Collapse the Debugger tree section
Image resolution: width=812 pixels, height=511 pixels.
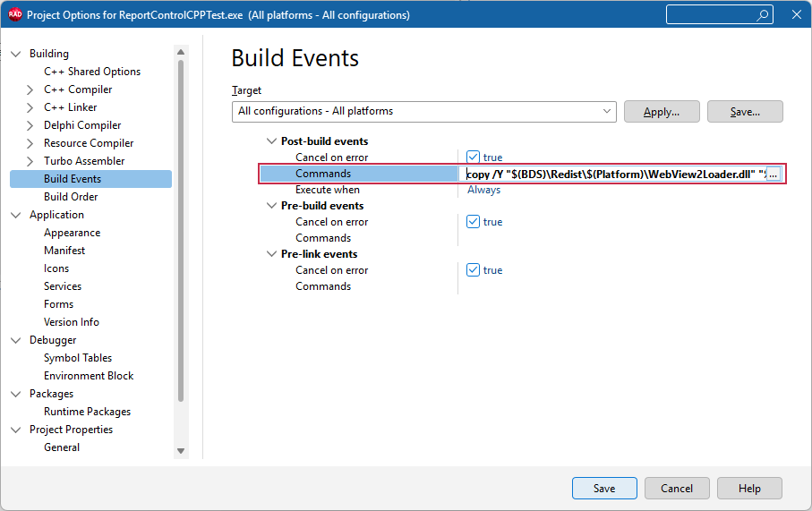tap(16, 340)
